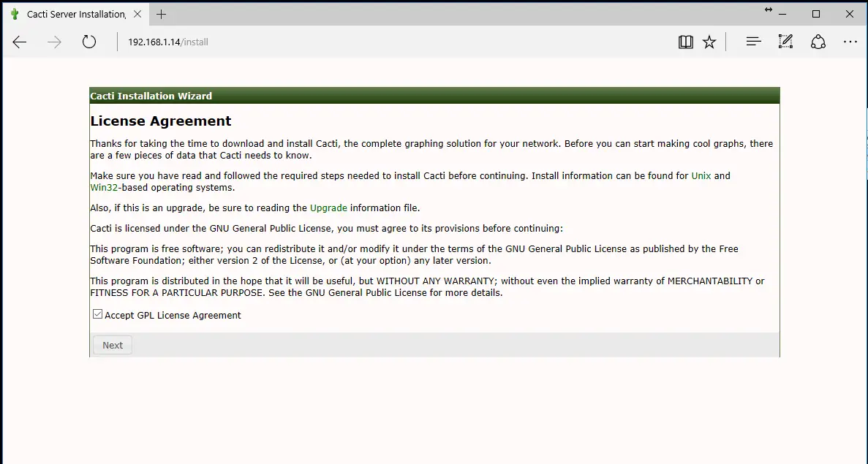Close the Cacti Server Installation tab
The width and height of the screenshot is (868, 464).
point(137,15)
